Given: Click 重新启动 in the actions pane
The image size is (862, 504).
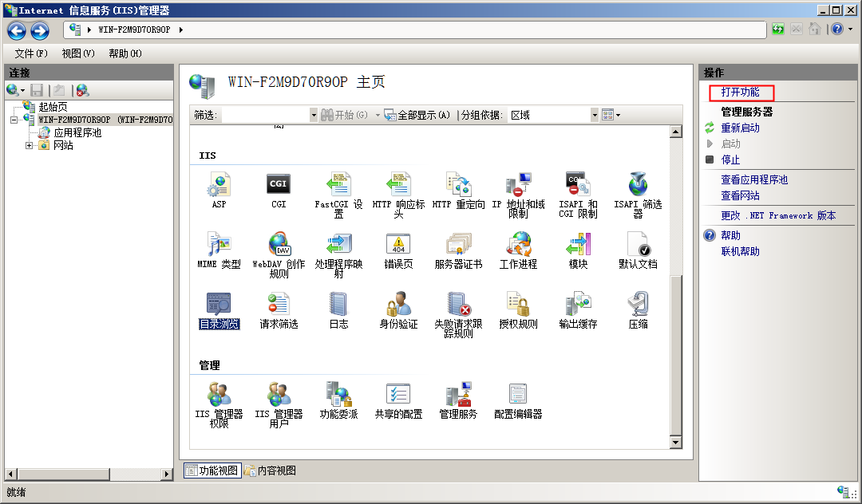Looking at the screenshot, I should coord(740,128).
